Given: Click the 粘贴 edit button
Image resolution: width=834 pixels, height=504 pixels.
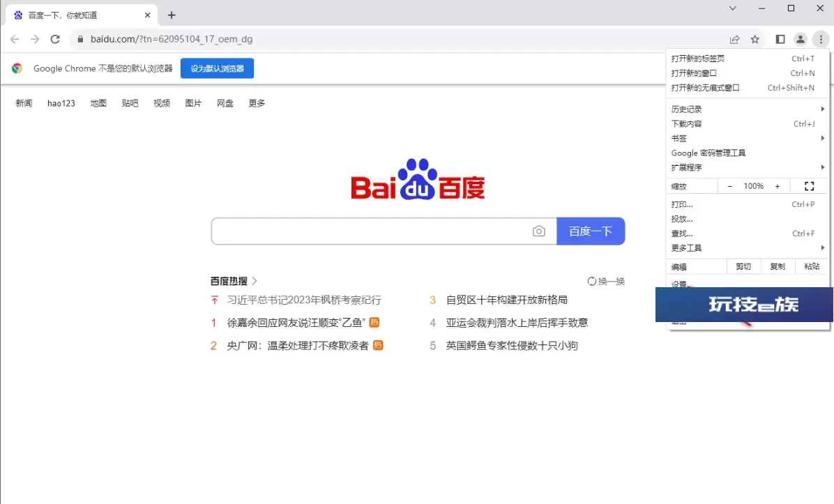Looking at the screenshot, I should [x=812, y=266].
